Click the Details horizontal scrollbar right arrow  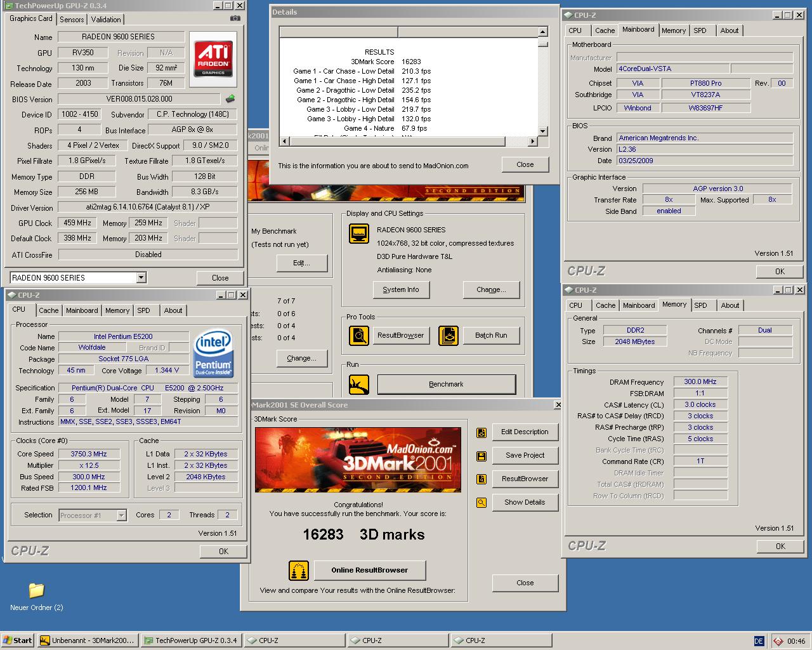point(534,141)
